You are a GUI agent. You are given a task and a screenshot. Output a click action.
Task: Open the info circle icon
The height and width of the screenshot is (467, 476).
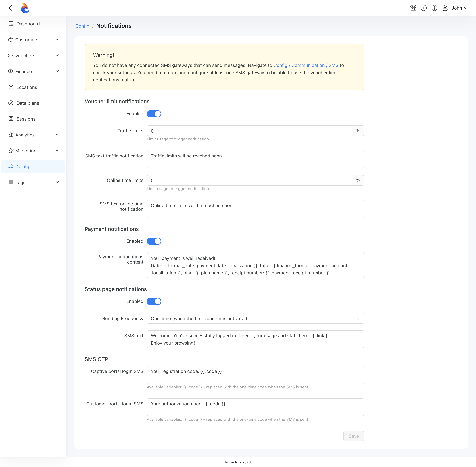click(x=434, y=8)
